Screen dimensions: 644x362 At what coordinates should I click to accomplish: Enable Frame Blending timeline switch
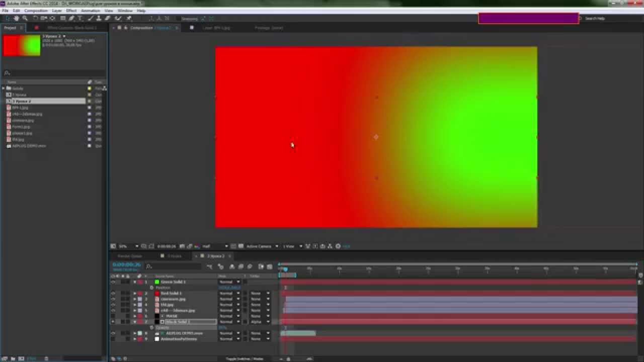click(241, 266)
